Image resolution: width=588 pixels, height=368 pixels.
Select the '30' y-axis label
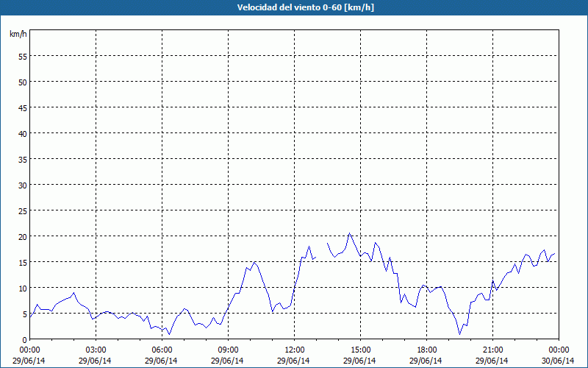point(23,185)
